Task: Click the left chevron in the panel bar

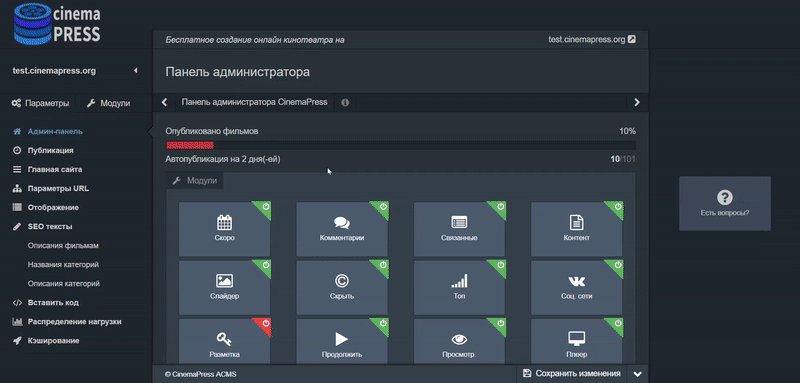Action: (164, 103)
